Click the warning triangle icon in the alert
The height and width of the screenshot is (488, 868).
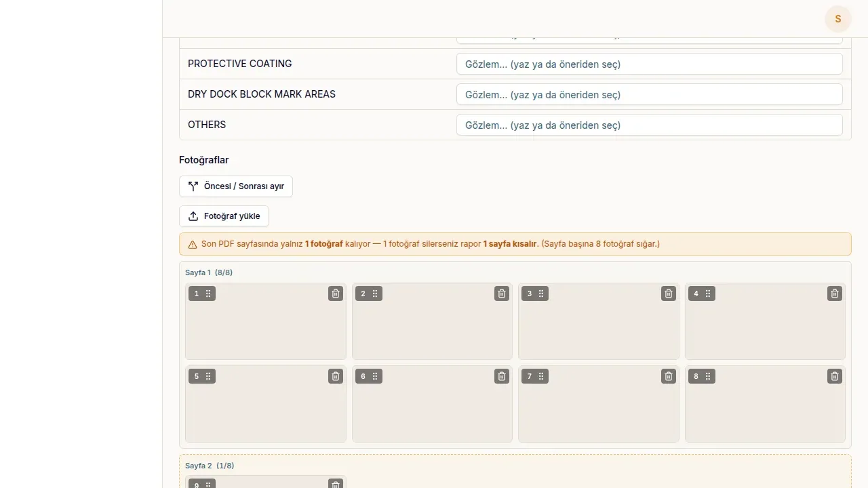[193, 245]
